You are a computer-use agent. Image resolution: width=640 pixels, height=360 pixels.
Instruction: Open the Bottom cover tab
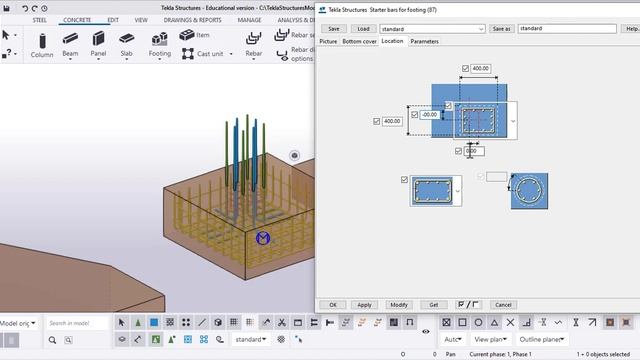(359, 41)
